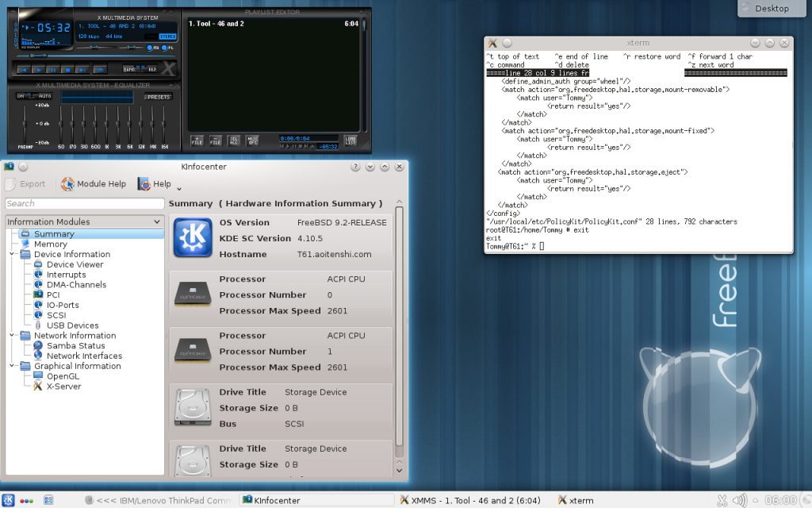Click SEL ALL in the playlist editor
The image size is (812, 508).
(234, 140)
